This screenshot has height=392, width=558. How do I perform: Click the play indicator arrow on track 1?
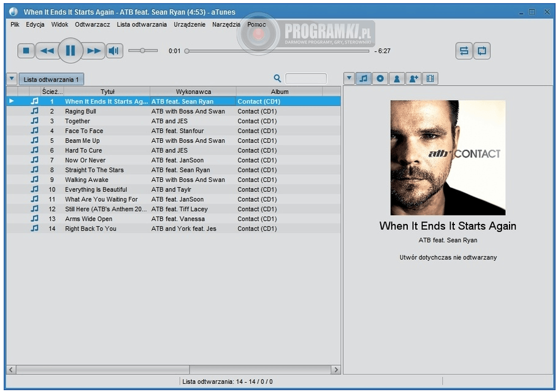point(12,101)
